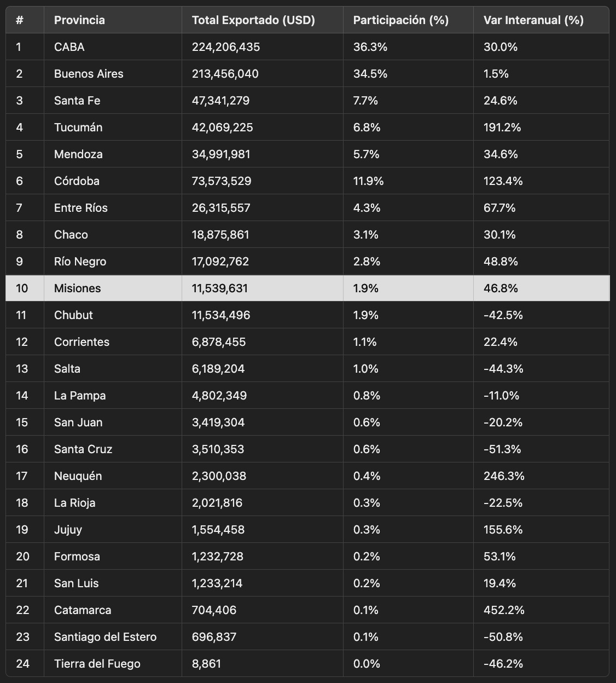The height and width of the screenshot is (683, 616).
Task: Click the Total Exportado (USD) column header
Action: coord(253,20)
